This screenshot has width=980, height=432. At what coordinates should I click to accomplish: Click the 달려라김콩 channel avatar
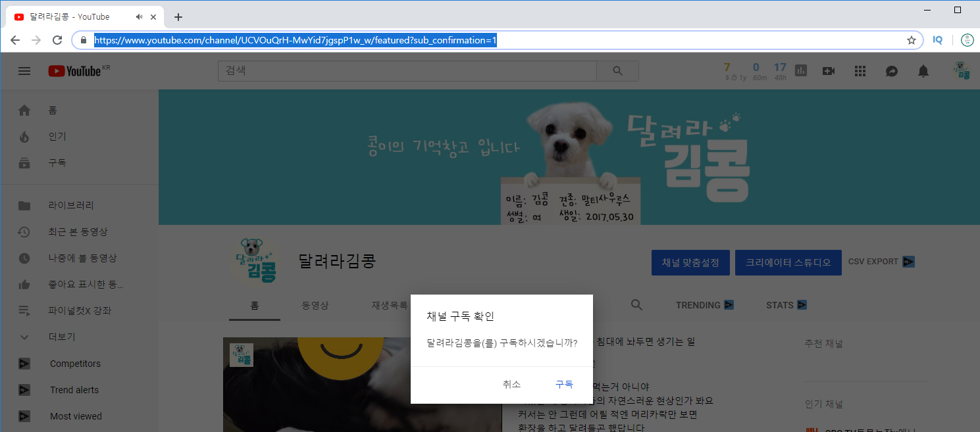coord(255,262)
